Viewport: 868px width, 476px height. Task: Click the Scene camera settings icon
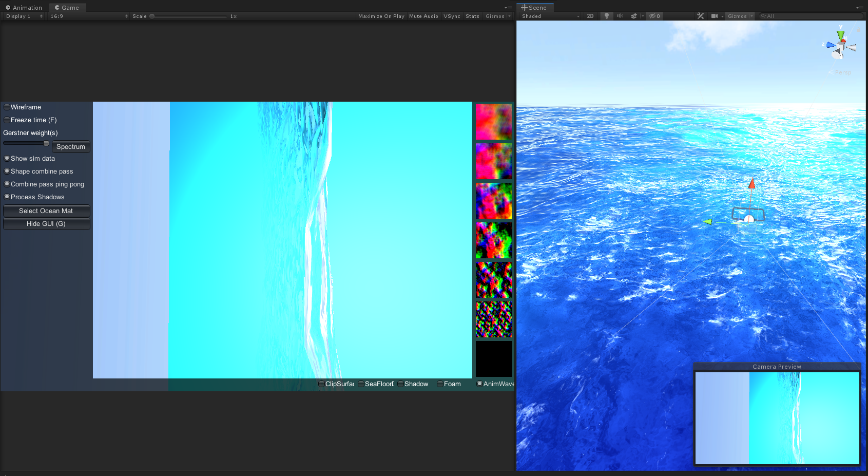click(715, 16)
